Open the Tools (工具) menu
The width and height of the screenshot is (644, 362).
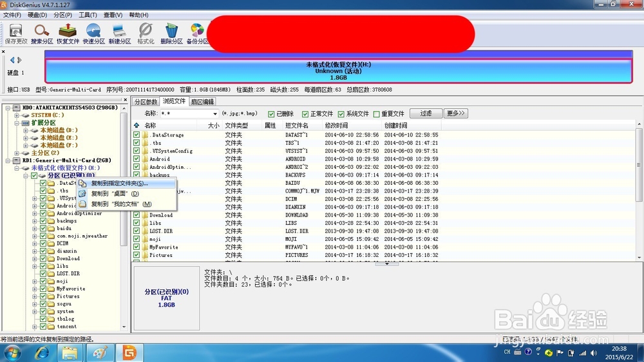point(88,15)
